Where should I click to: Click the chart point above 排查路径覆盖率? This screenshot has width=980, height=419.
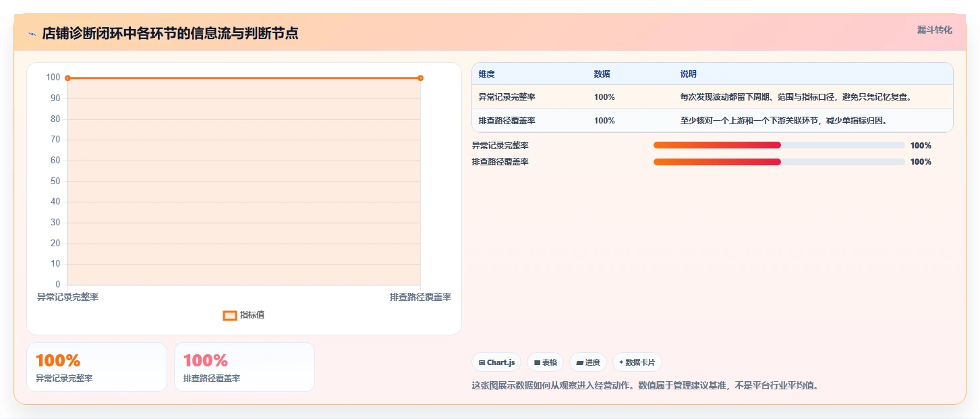pos(420,78)
